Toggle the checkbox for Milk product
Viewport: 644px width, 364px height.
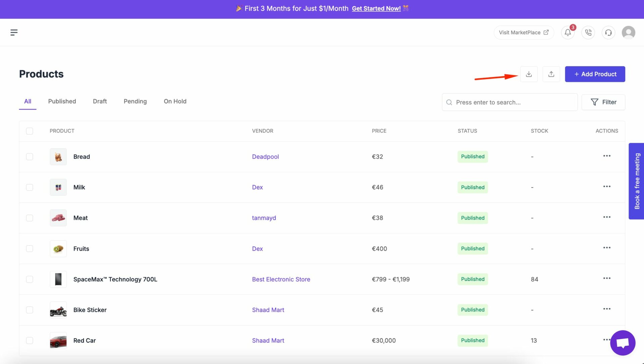pyautogui.click(x=29, y=187)
